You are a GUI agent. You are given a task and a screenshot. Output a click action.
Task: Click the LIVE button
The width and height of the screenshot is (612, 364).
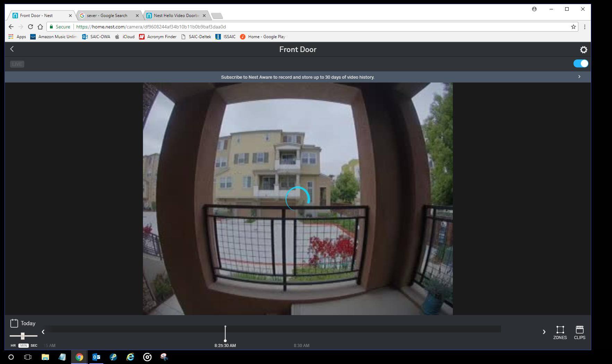[x=17, y=64]
